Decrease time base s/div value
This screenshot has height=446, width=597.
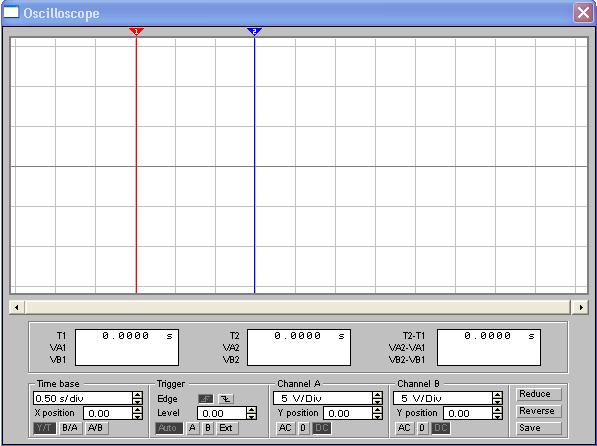pos(137,401)
